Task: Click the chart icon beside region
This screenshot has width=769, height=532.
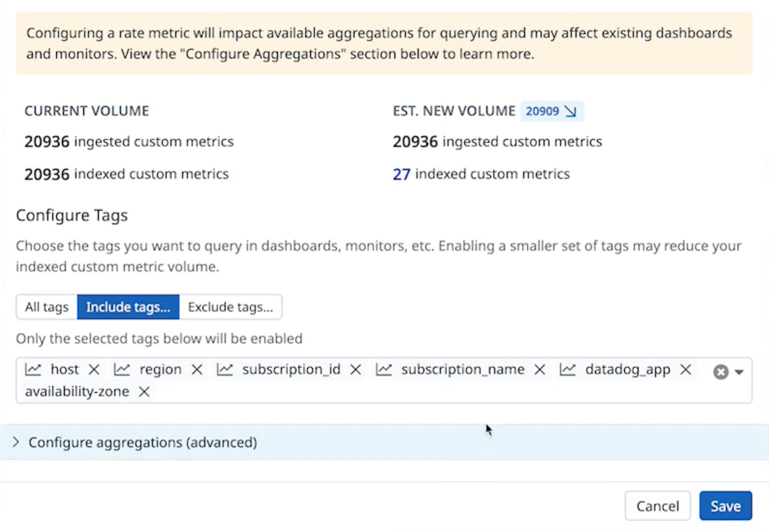Action: click(x=122, y=370)
